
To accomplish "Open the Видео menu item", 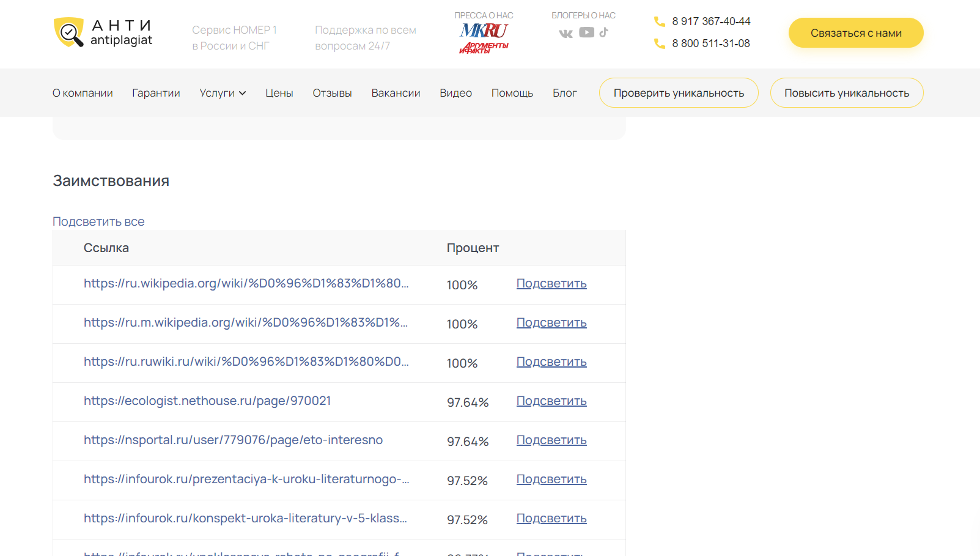I will tap(455, 93).
